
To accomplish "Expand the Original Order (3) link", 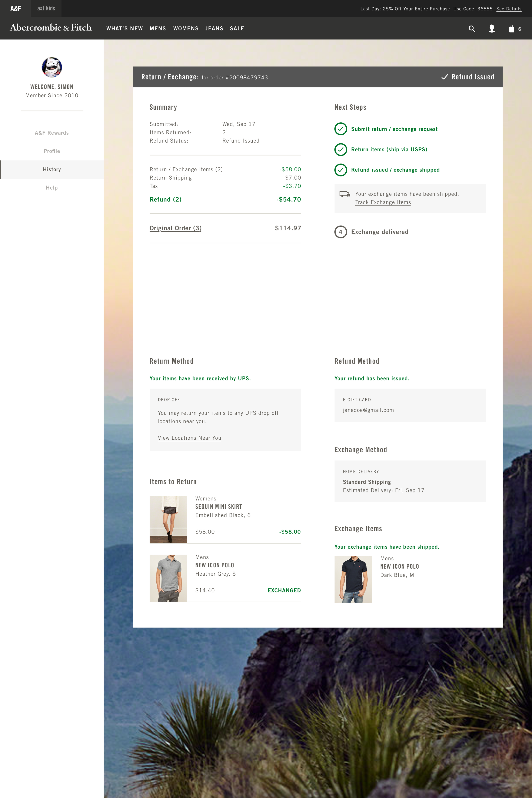I will (x=175, y=228).
